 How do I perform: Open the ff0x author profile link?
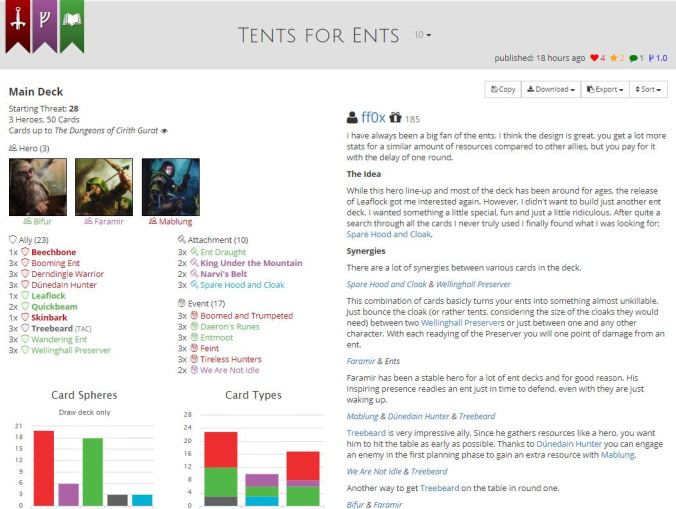[373, 117]
